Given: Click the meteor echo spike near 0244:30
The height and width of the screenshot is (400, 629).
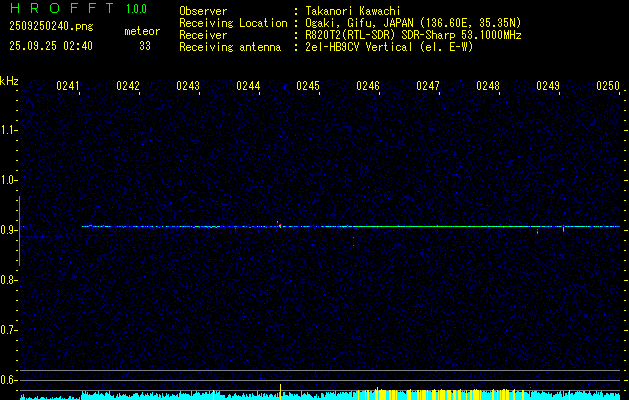Looking at the screenshot, I should click(x=279, y=224).
